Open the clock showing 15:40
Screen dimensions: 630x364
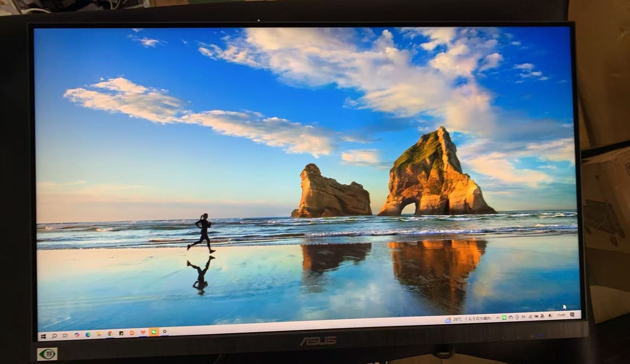pyautogui.click(x=561, y=316)
